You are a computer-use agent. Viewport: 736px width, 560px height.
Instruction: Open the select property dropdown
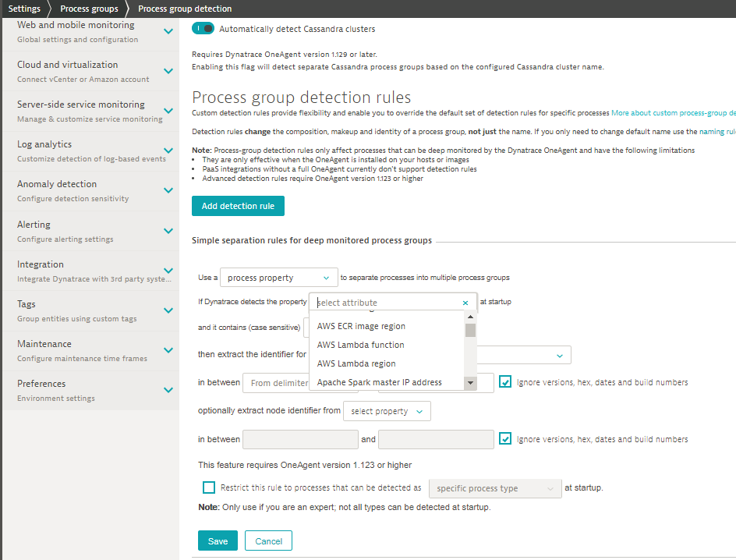coord(387,411)
